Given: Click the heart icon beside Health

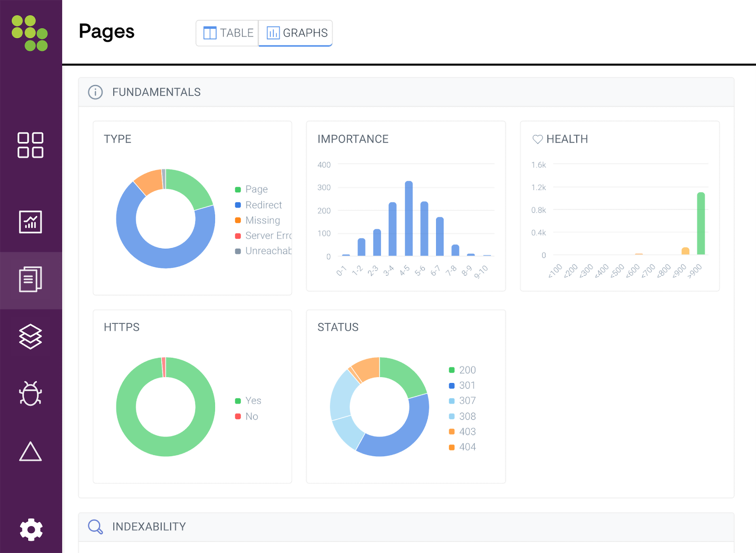Looking at the screenshot, I should [x=537, y=139].
